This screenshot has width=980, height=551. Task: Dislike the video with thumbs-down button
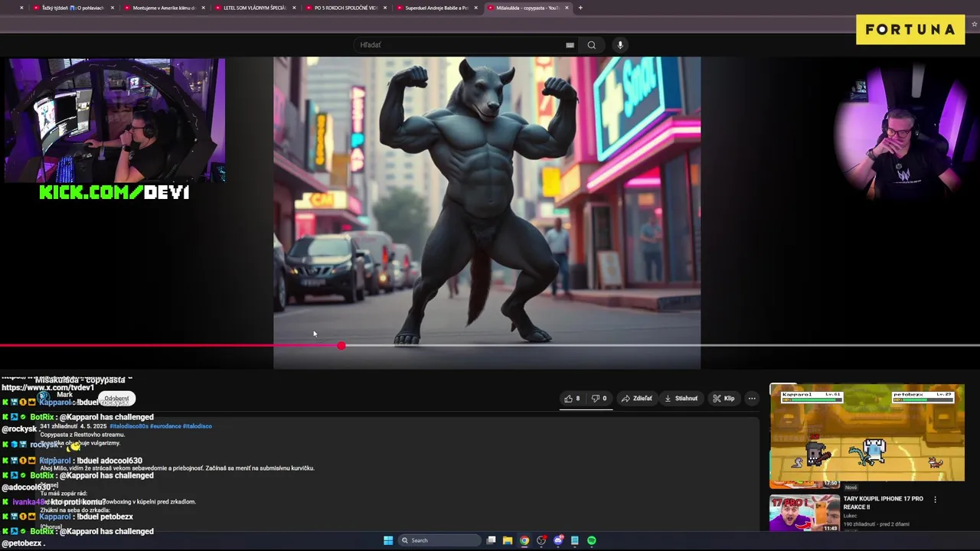[599, 398]
